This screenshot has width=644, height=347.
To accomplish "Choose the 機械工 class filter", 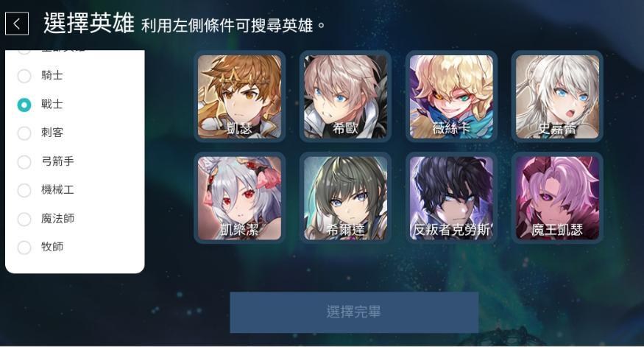I will click(24, 190).
